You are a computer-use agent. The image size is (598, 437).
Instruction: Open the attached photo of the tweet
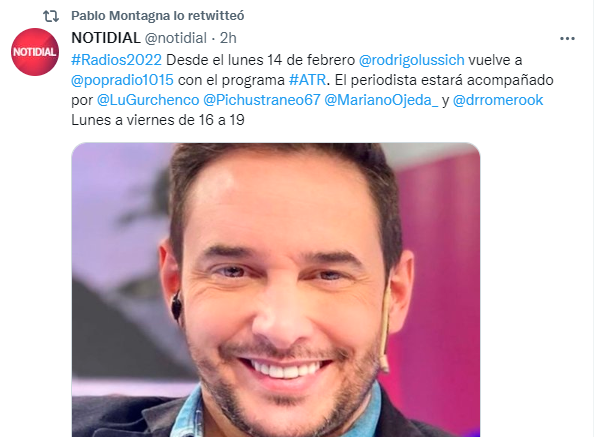pyautogui.click(x=276, y=290)
